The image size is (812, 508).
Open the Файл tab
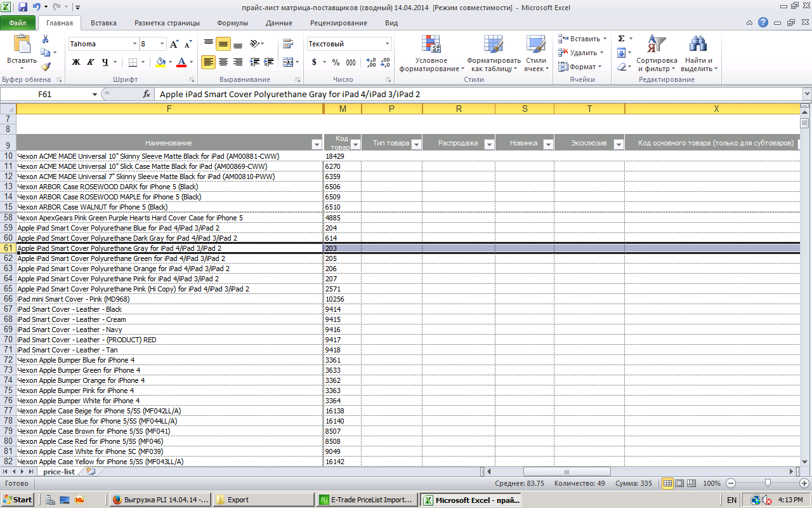point(18,23)
